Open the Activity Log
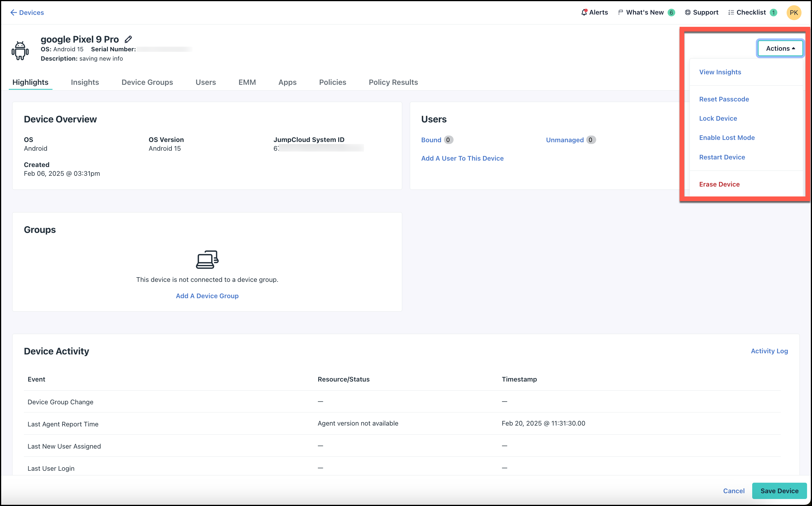 pyautogui.click(x=769, y=351)
